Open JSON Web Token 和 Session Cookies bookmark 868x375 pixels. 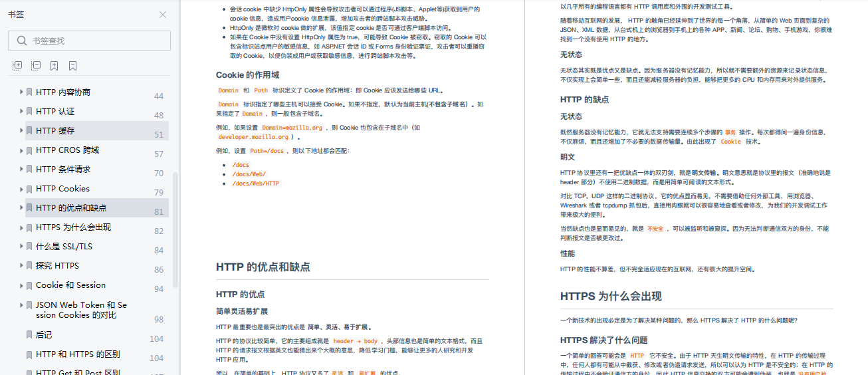coord(81,310)
